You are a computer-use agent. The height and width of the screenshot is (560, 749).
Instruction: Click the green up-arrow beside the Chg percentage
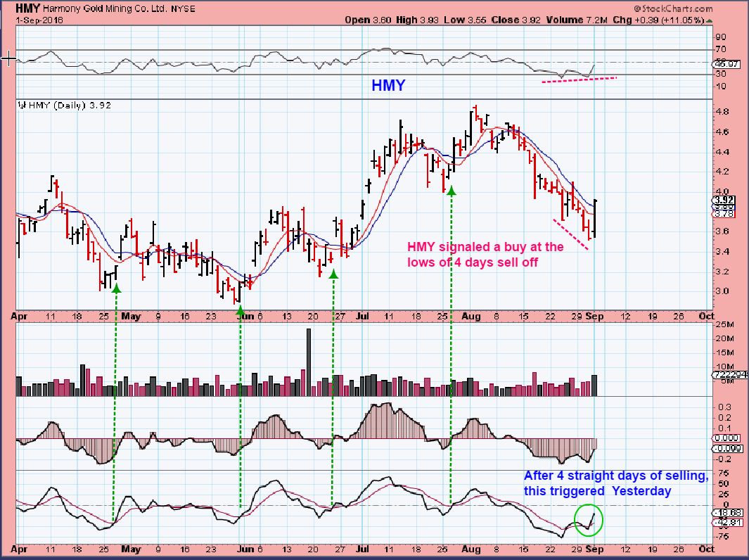point(709,20)
